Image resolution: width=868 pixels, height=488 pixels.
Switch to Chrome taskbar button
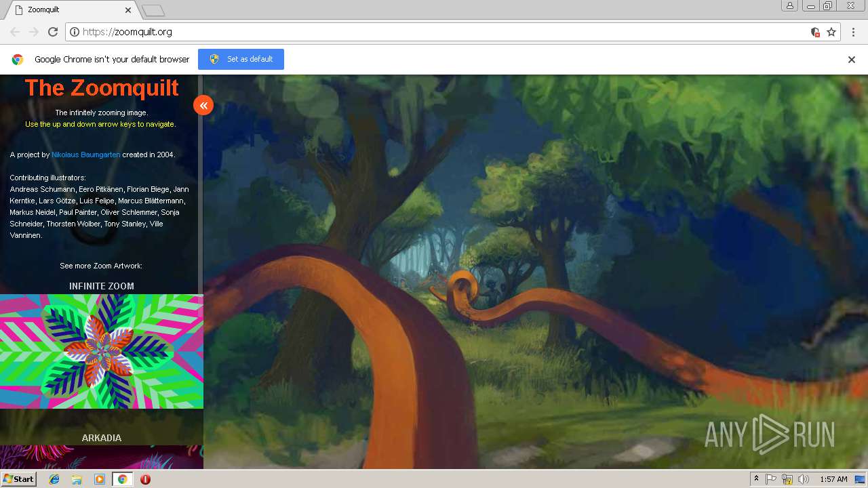tap(122, 479)
